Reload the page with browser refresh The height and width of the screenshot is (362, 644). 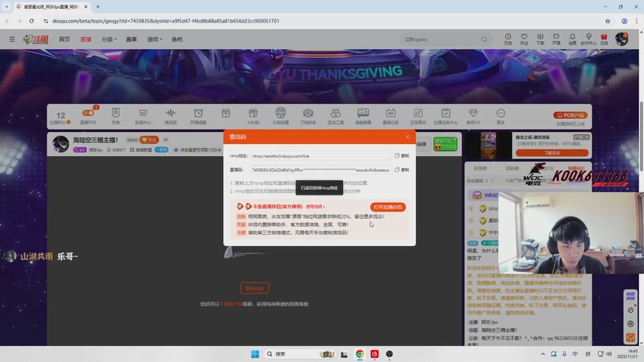pos(31,21)
